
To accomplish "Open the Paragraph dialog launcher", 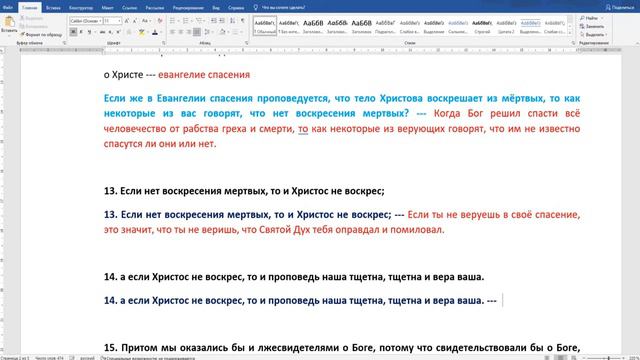I will click(x=247, y=43).
